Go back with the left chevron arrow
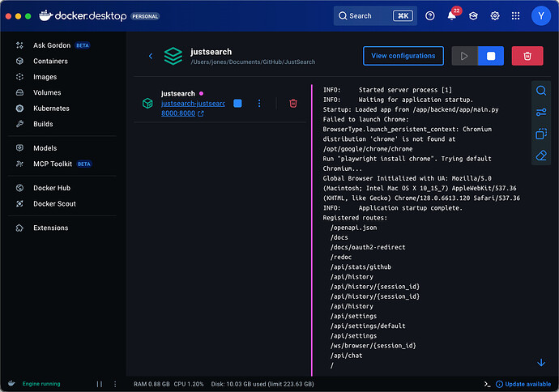 coord(151,56)
